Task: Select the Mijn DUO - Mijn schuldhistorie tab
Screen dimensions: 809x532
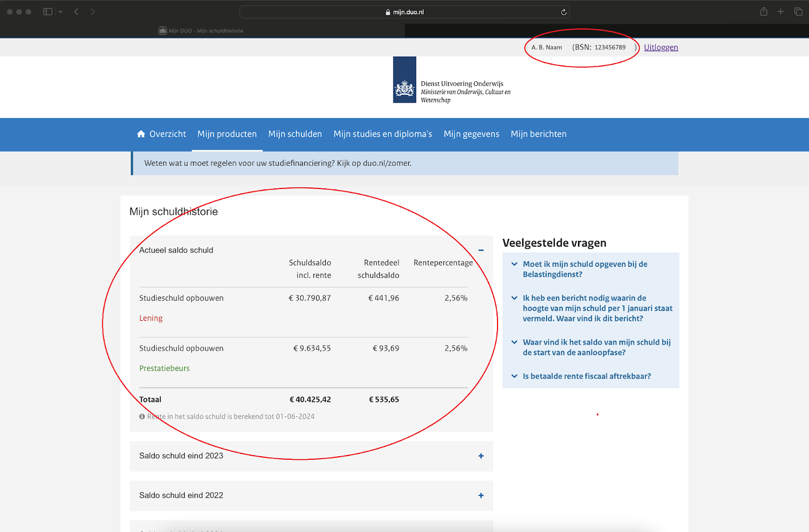Action: point(202,31)
